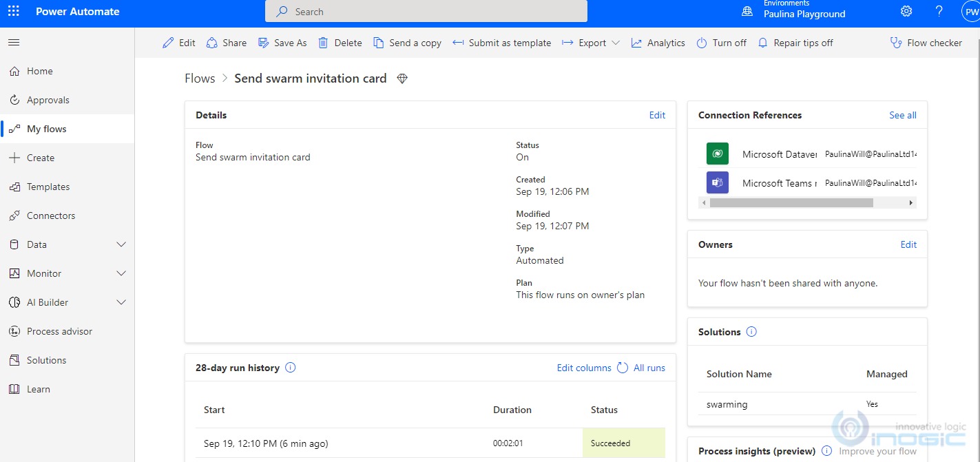Run the Flow checker
The height and width of the screenshot is (462, 980).
tap(926, 43)
